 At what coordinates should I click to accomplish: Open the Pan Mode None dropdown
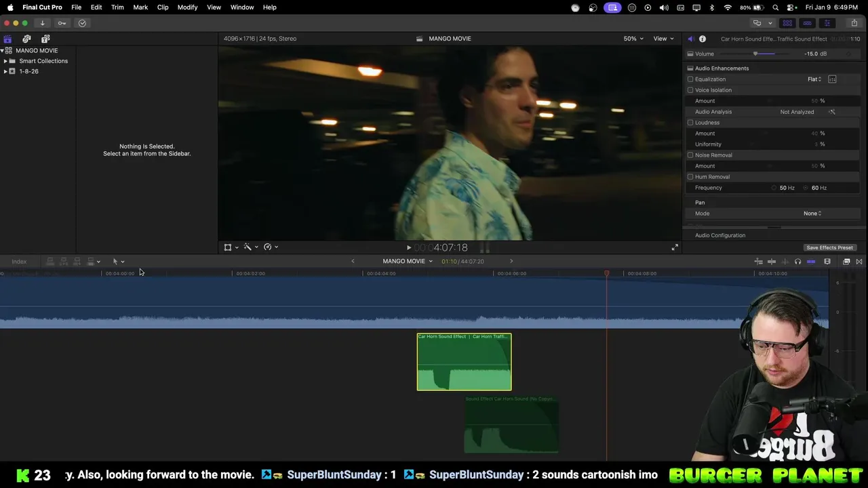[x=812, y=213]
